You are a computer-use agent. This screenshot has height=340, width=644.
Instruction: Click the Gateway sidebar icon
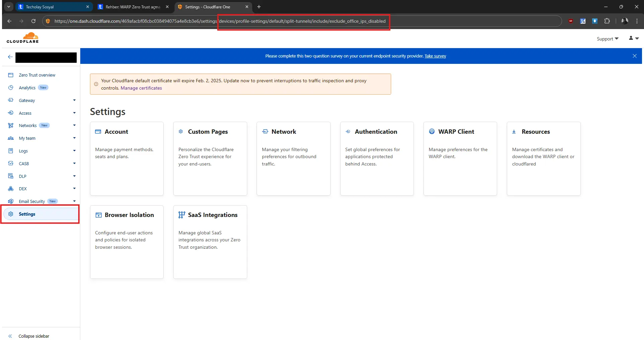pyautogui.click(x=11, y=100)
